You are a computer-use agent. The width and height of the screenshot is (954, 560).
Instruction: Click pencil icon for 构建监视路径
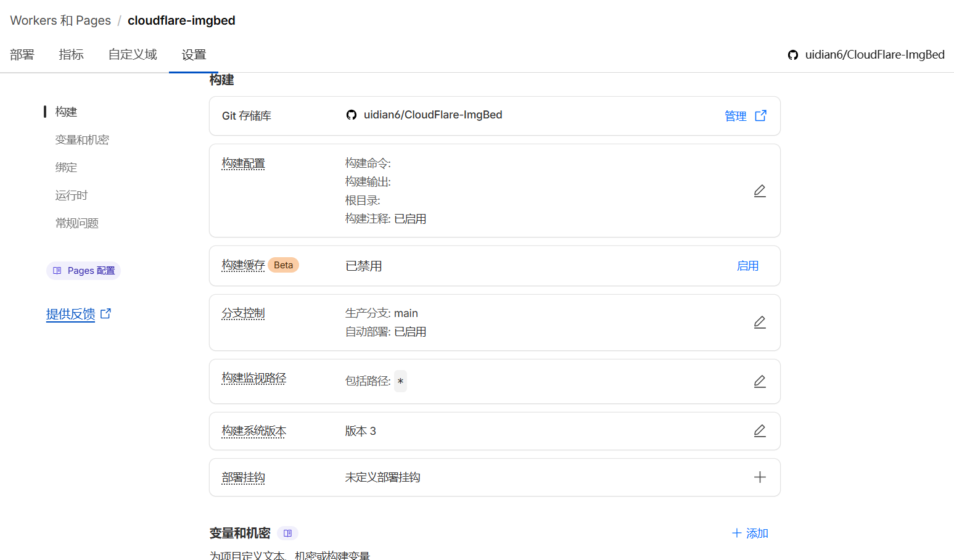(x=760, y=382)
